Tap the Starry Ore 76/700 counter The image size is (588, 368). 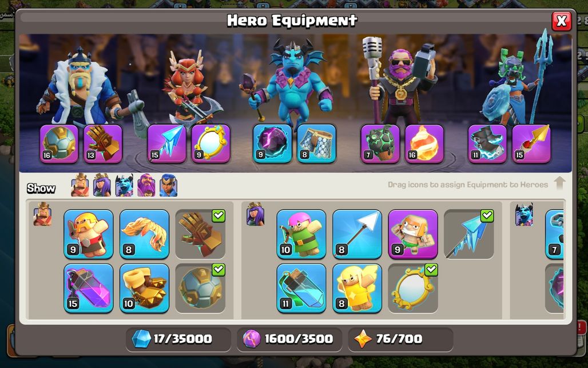(x=400, y=339)
